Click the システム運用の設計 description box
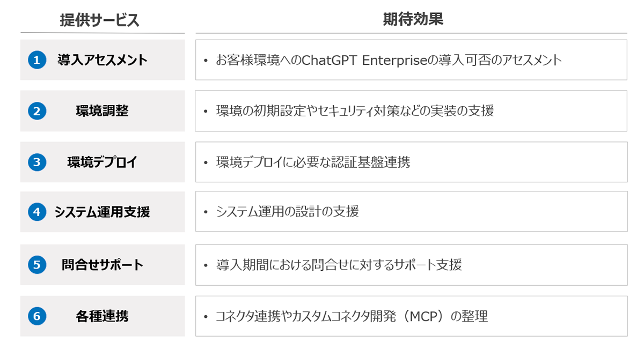 click(x=411, y=212)
